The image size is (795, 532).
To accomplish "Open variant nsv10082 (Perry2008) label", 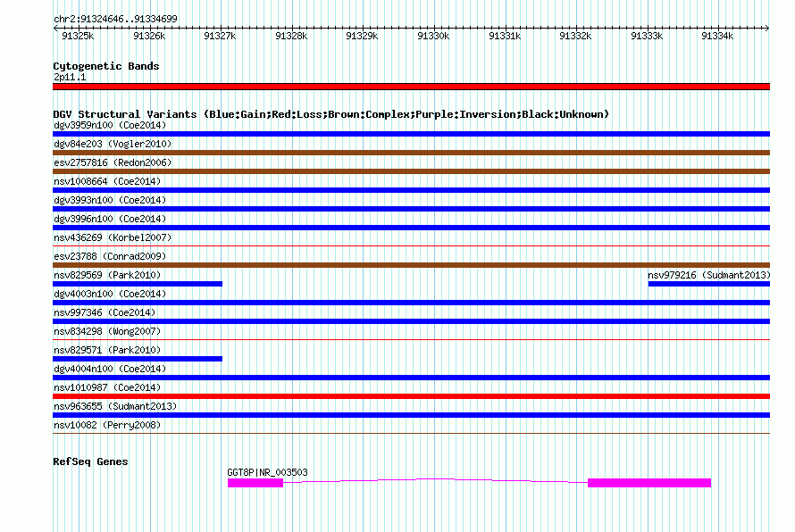I will (107, 425).
